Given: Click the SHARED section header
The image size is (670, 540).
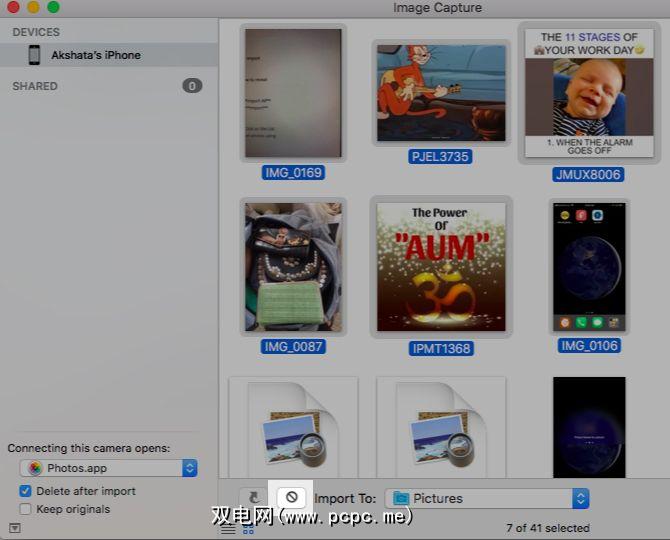Looking at the screenshot, I should pyautogui.click(x=35, y=86).
